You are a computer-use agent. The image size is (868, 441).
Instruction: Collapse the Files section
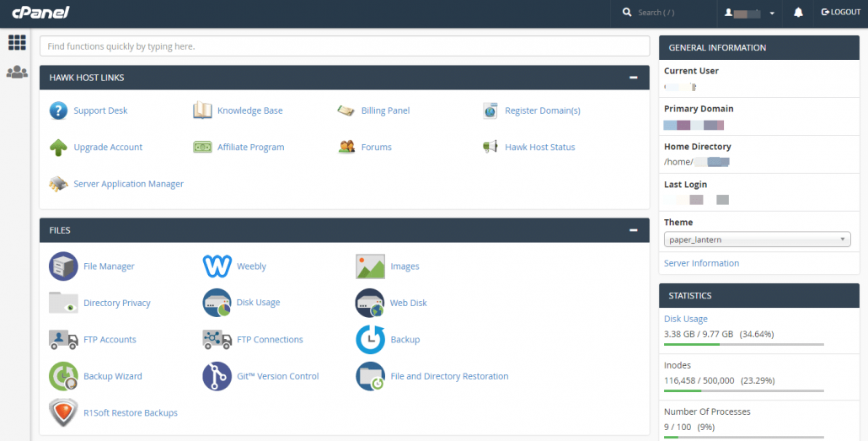pos(633,230)
